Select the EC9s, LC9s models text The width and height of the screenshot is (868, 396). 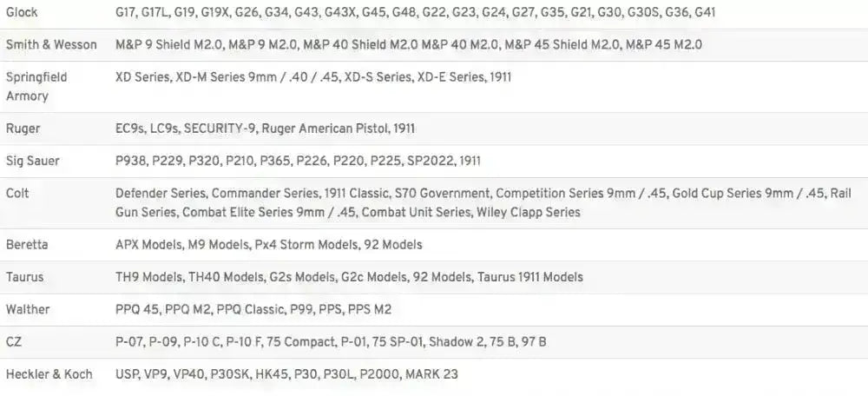[x=265, y=129]
